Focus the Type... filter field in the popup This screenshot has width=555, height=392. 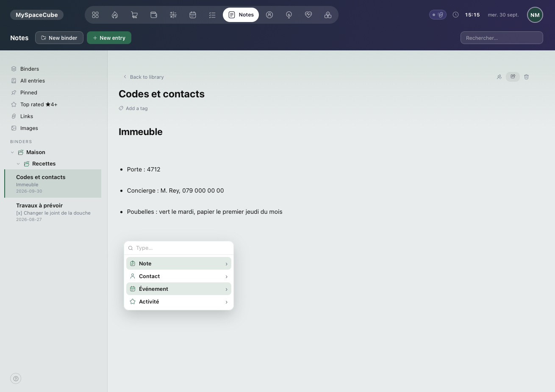pyautogui.click(x=179, y=248)
